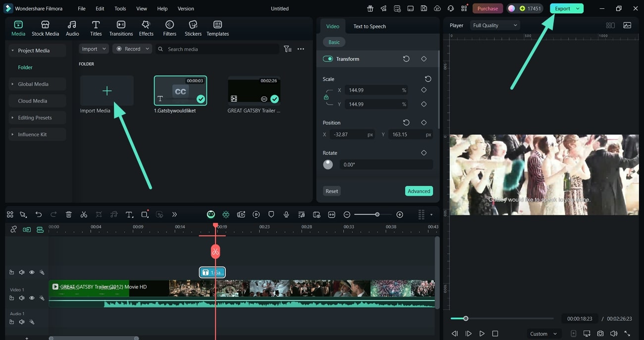Open media panel more options menu

301,49
